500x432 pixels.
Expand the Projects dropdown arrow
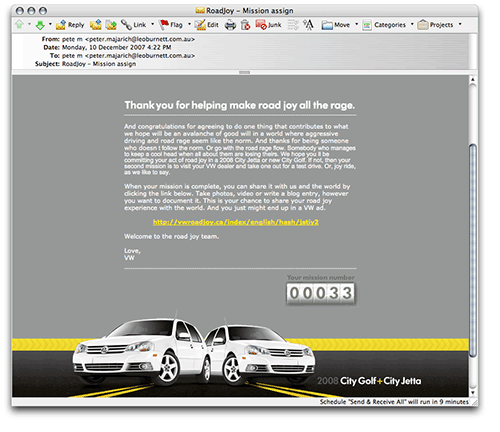point(460,24)
